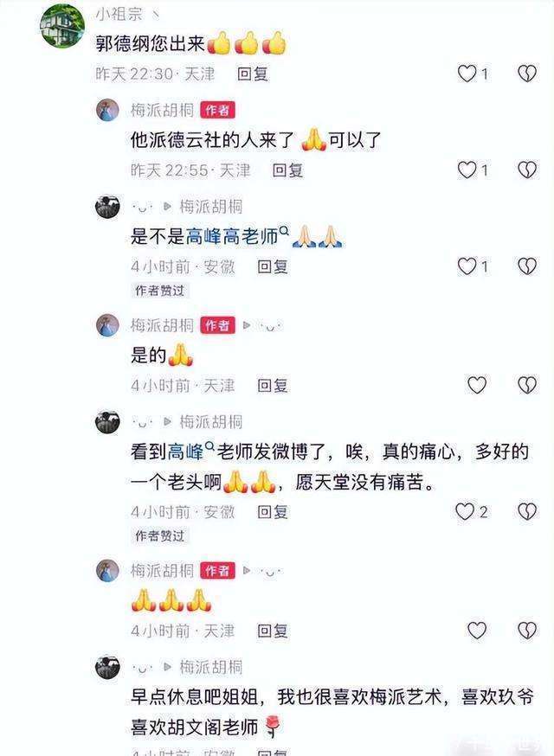
Task: Open 梅派胡桐 avatar next to 是的 reply
Action: [107, 325]
